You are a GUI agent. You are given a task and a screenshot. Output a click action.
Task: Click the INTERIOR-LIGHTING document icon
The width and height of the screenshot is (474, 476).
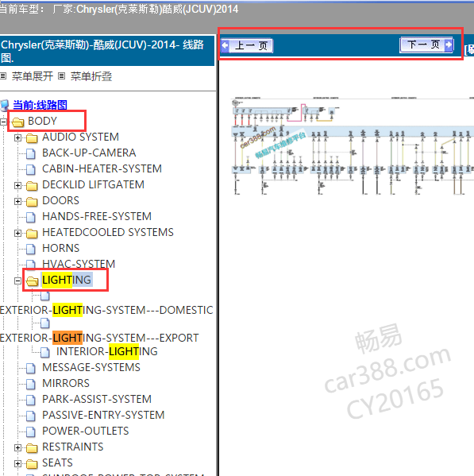click(x=45, y=353)
